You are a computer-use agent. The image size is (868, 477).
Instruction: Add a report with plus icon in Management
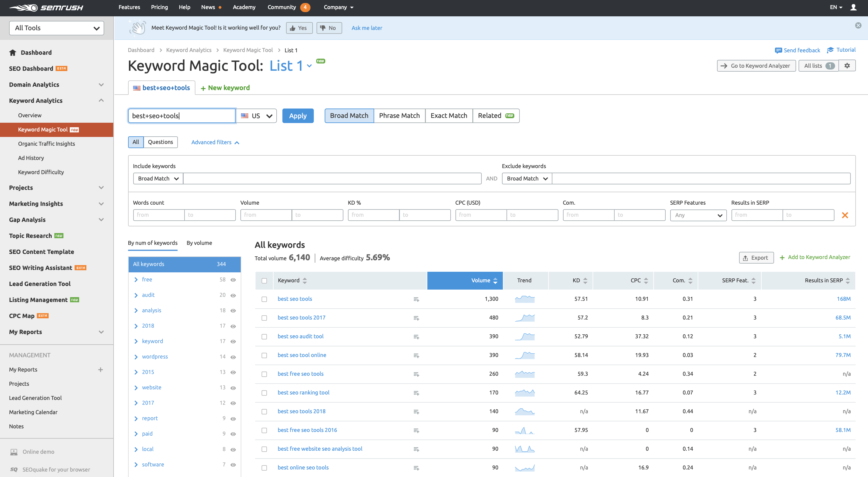click(x=100, y=370)
